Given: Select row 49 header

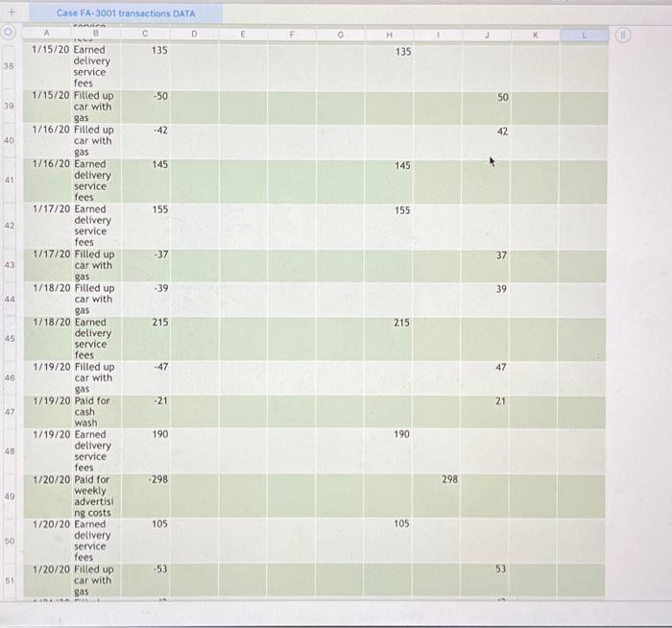Looking at the screenshot, I should click(10, 496).
